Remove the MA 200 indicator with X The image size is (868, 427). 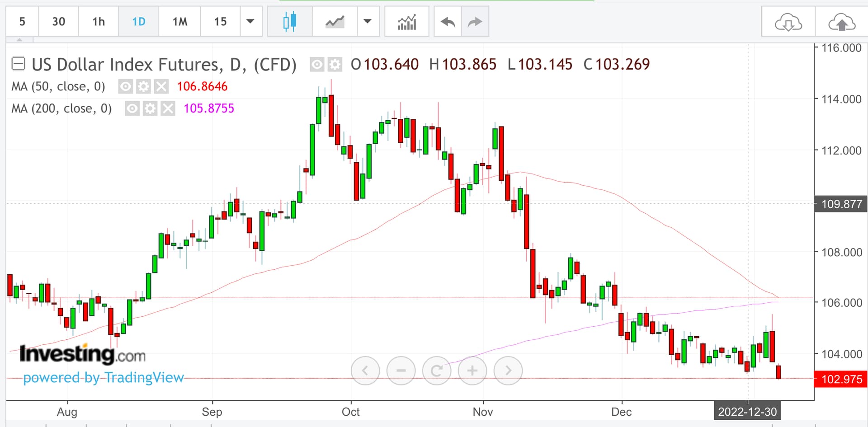[x=168, y=108]
